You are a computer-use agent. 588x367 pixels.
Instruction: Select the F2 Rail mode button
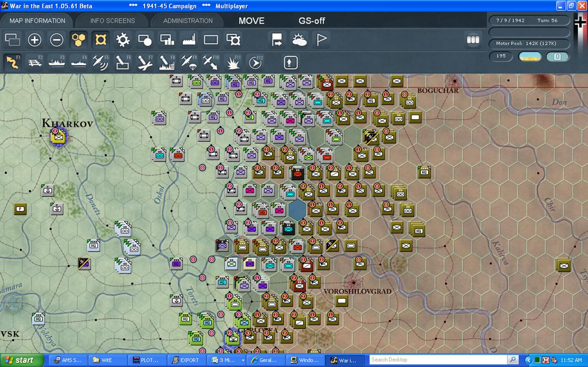(35, 62)
